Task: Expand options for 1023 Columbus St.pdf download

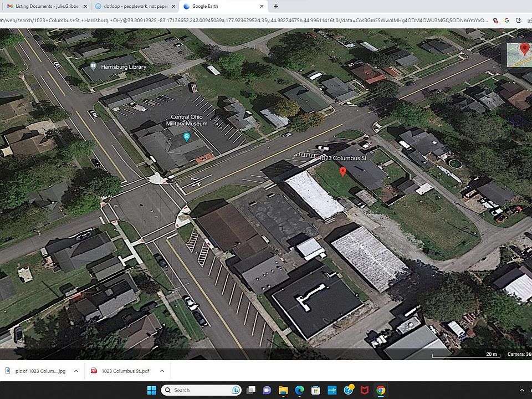Action: 162,371
